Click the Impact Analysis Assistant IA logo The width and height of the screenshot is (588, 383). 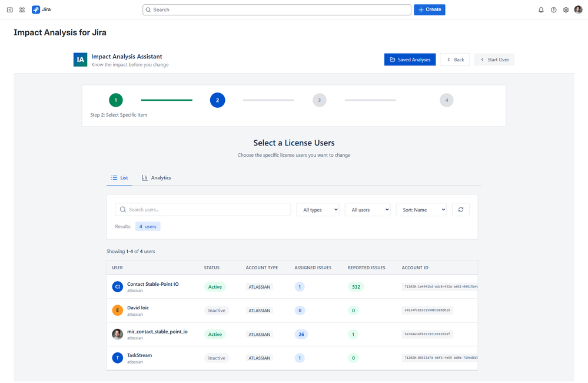pos(80,60)
